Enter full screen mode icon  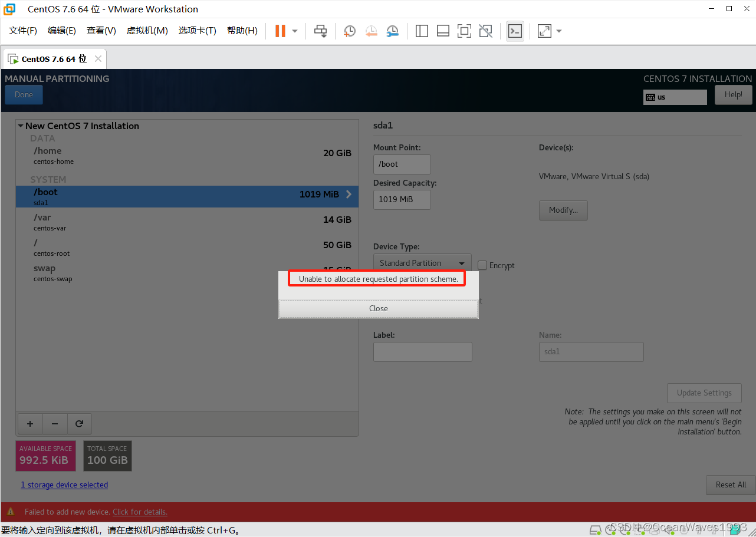tap(464, 31)
